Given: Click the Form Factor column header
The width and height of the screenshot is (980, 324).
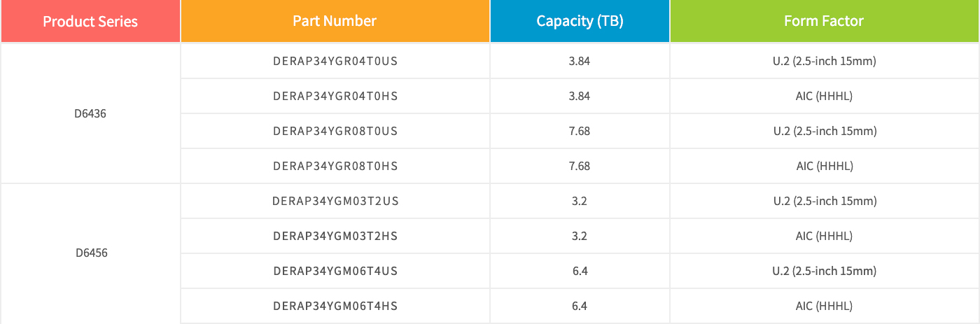Looking at the screenshot, I should pos(824,21).
